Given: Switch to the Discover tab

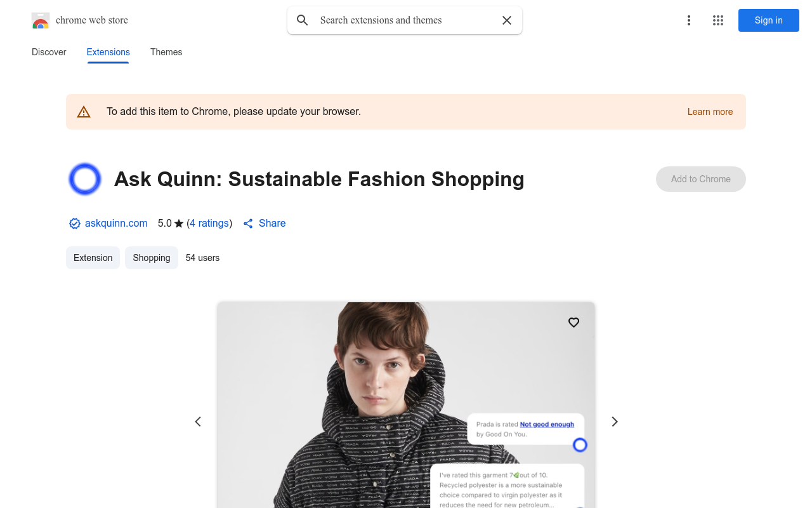Looking at the screenshot, I should pyautogui.click(x=49, y=52).
